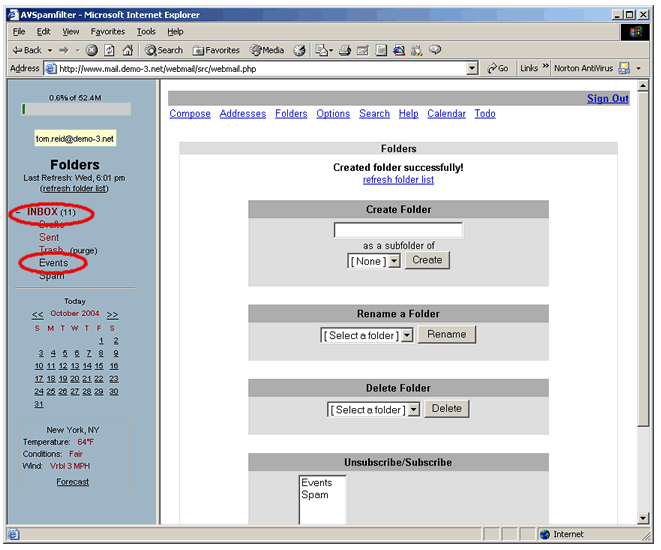Expand the 'as a subfolder of' dropdown
Image resolution: width=661 pixels, height=550 pixels.
pyautogui.click(x=393, y=260)
